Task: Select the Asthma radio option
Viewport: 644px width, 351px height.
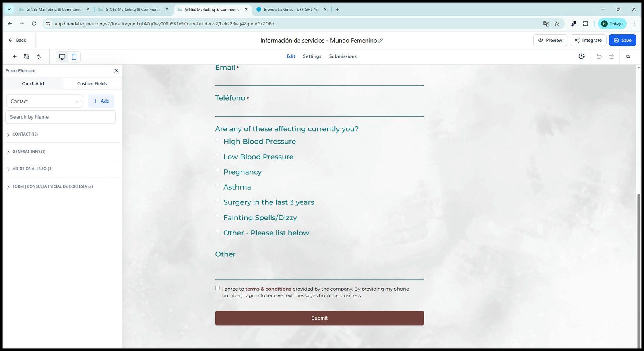Action: (218, 185)
